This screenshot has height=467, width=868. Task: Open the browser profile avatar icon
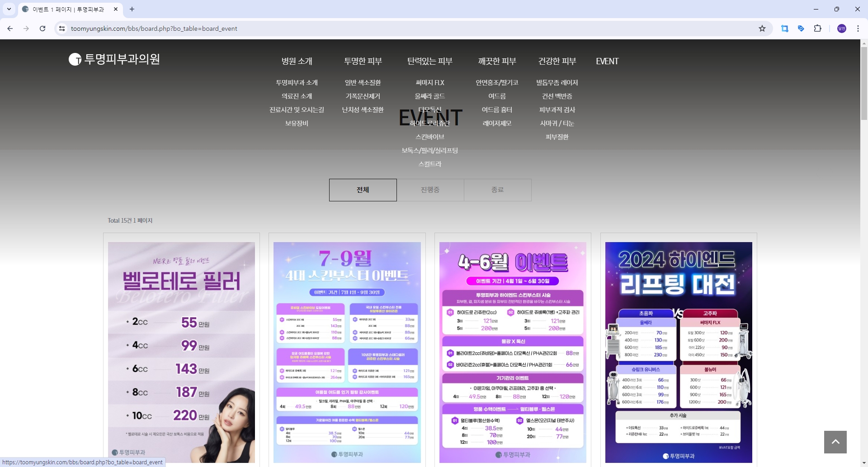click(x=841, y=28)
